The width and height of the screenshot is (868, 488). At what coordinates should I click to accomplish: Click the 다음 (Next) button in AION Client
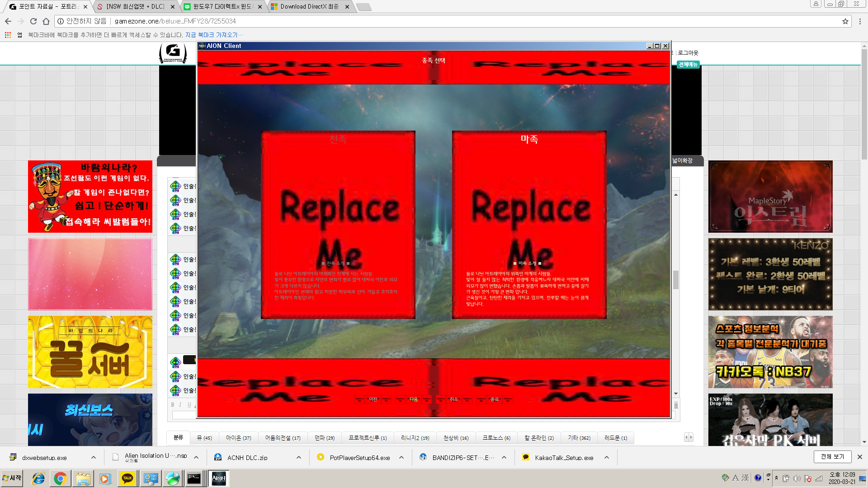tap(414, 399)
